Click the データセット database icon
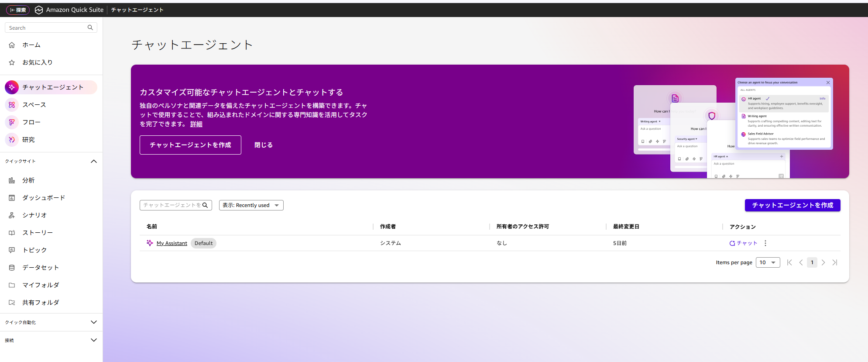This screenshot has height=362, width=868. pyautogui.click(x=12, y=268)
